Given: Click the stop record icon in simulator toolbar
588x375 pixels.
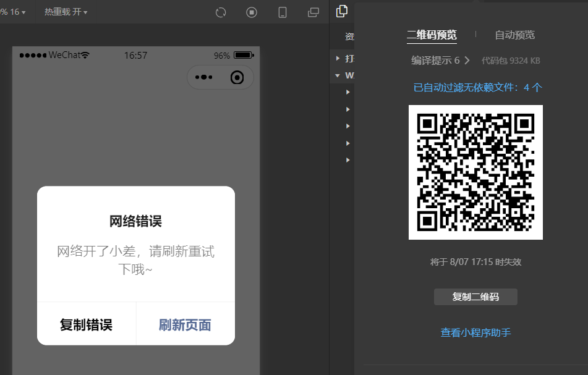Looking at the screenshot, I should 252,12.
